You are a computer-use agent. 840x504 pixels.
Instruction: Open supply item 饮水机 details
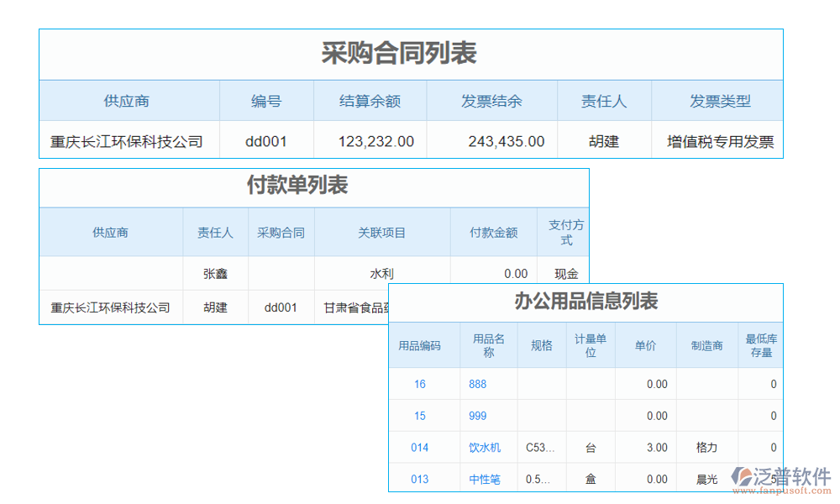(x=485, y=447)
